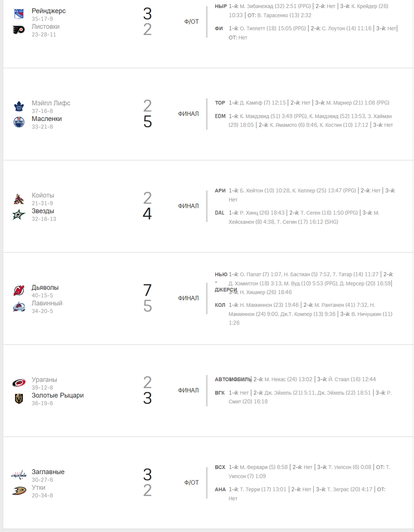Click the Toronto Maple Leafs logo
The height and width of the screenshot is (532, 414).
[19, 106]
